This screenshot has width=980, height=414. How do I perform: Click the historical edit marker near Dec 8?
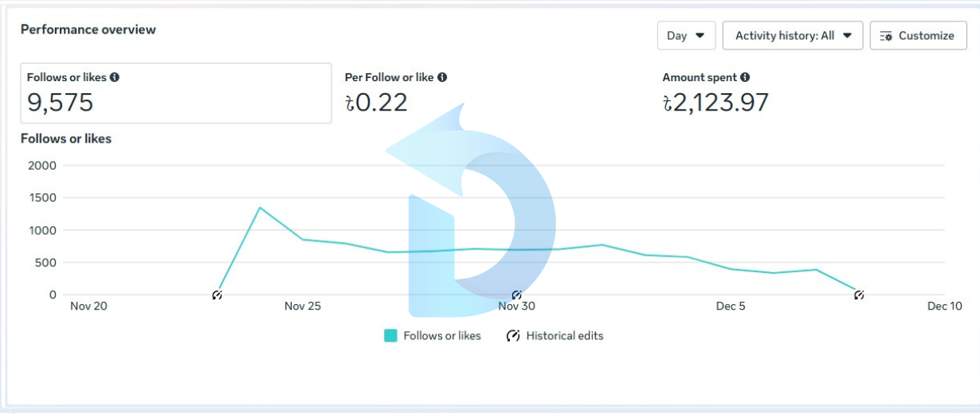[859, 295]
